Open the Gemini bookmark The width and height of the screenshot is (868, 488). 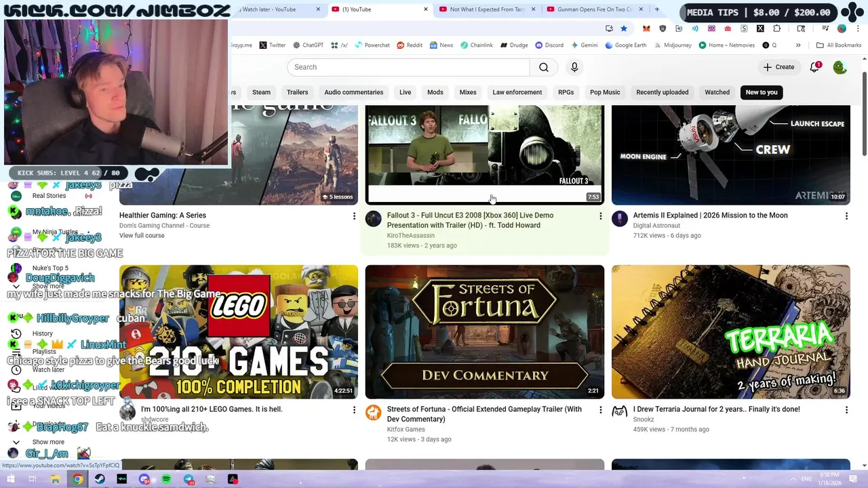585,45
